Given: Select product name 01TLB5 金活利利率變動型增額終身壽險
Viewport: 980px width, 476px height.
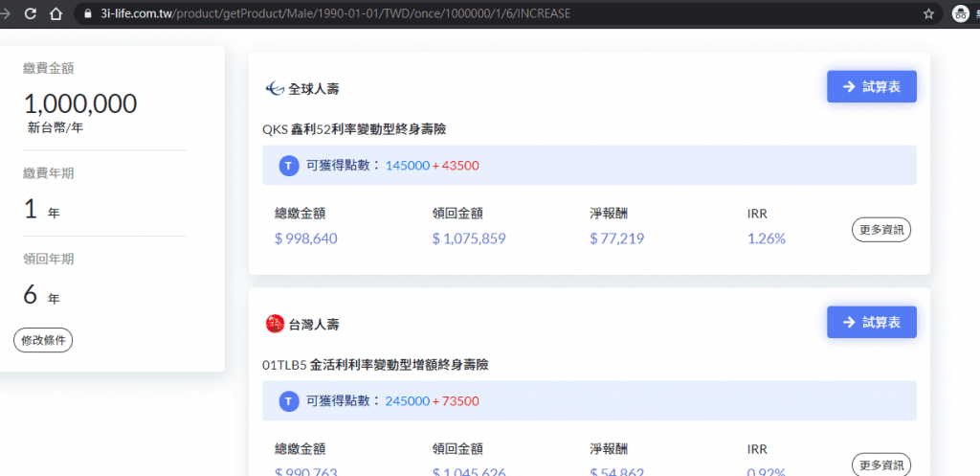Looking at the screenshot, I should tap(375, 365).
